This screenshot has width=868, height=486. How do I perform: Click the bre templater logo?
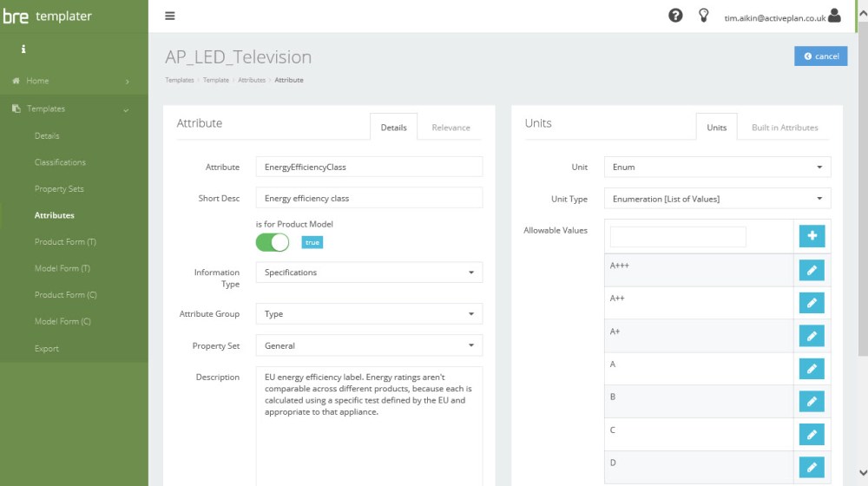click(x=48, y=16)
